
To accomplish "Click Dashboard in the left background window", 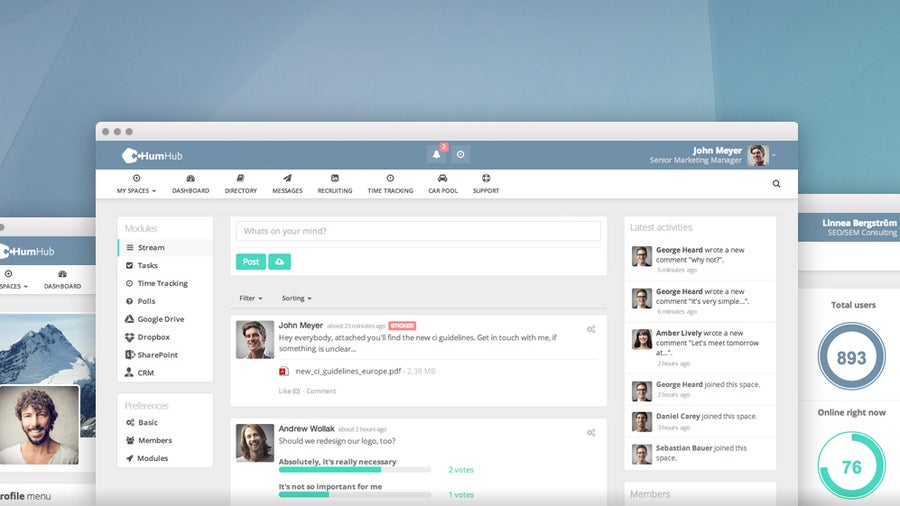I will (x=62, y=279).
